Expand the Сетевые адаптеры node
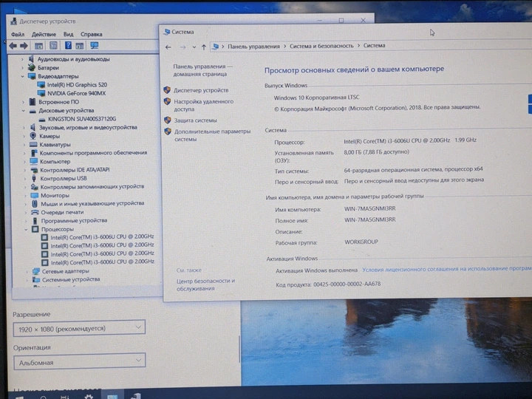The height and width of the screenshot is (399, 532). (x=27, y=271)
